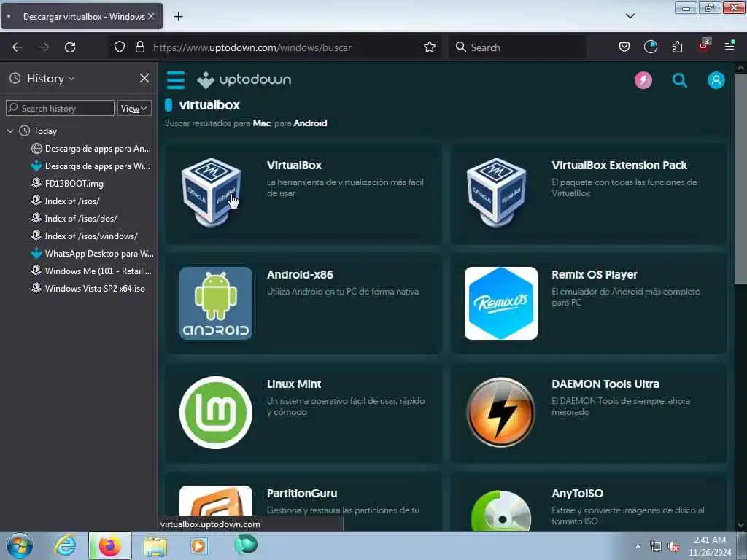Image resolution: width=747 pixels, height=560 pixels.
Task: Click the Search history field
Action: tap(60, 108)
